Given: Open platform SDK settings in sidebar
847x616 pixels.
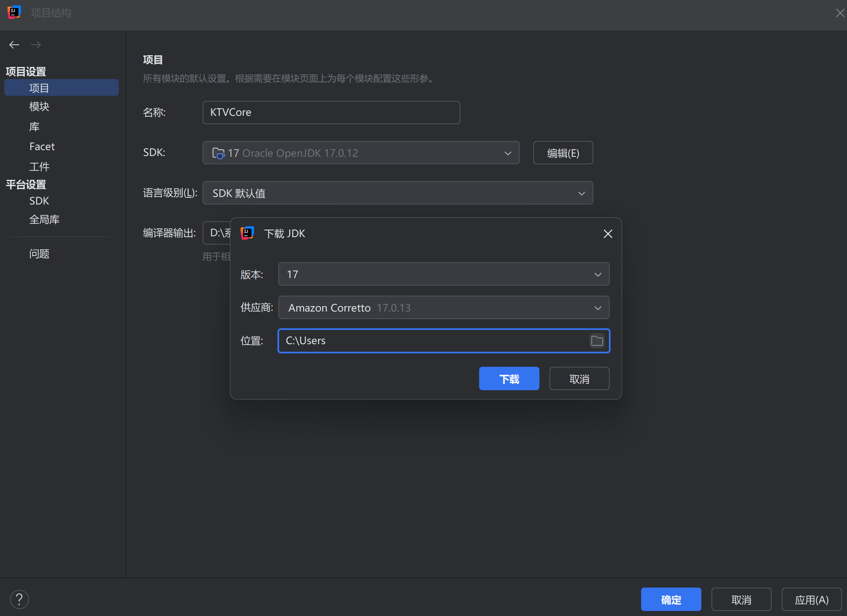Looking at the screenshot, I should click(39, 201).
